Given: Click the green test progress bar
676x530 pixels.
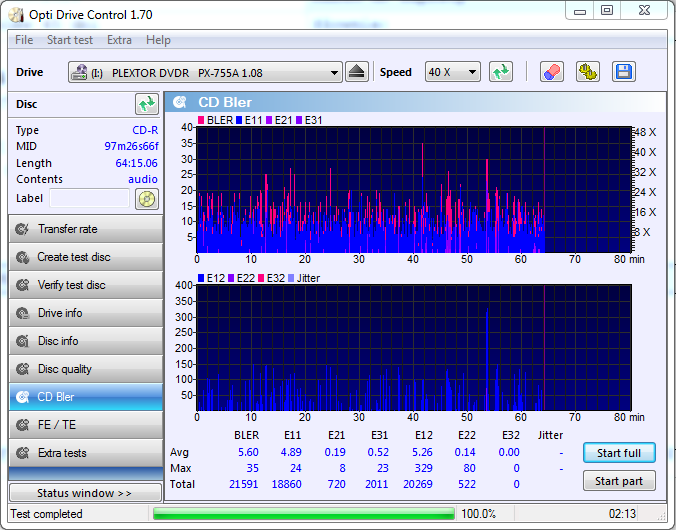Looking at the screenshot, I should tap(304, 514).
